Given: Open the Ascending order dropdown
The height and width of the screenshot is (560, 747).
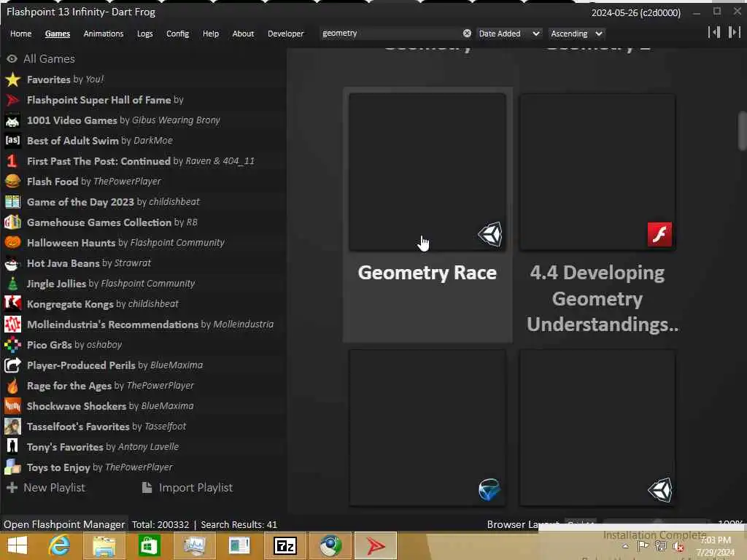Looking at the screenshot, I should tap(576, 34).
